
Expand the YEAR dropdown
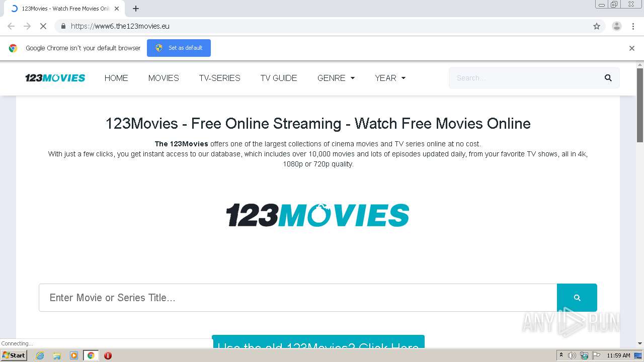click(390, 78)
